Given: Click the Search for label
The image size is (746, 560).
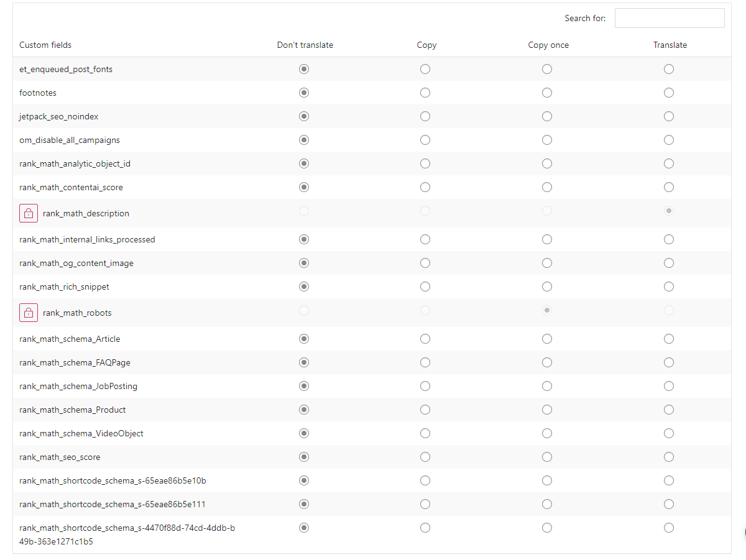Looking at the screenshot, I should [x=585, y=18].
